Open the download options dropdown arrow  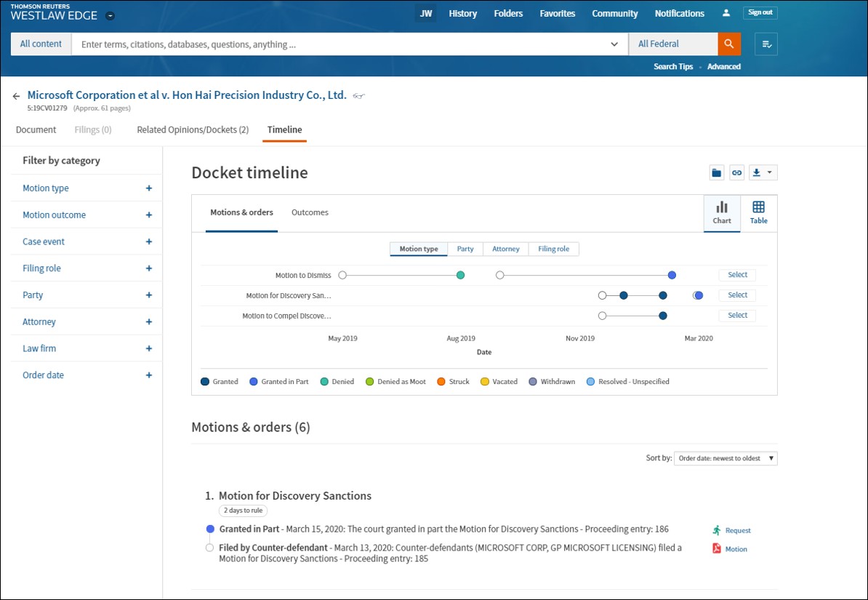769,173
